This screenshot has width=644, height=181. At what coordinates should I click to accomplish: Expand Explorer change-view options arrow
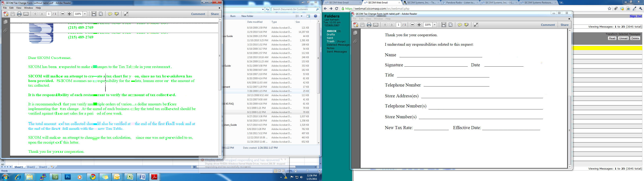tap(301, 16)
